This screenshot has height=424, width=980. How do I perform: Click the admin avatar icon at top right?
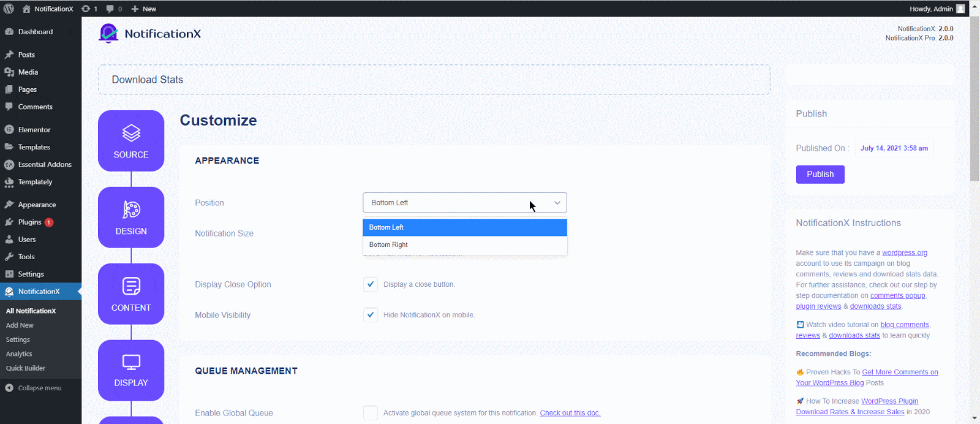(x=960, y=9)
